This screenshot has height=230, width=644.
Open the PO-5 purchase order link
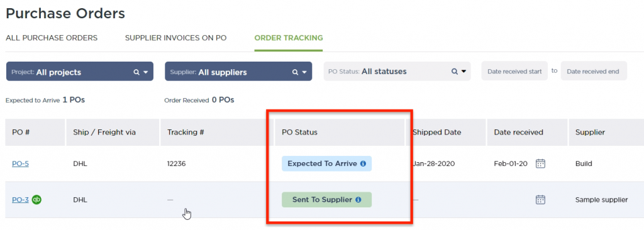21,163
